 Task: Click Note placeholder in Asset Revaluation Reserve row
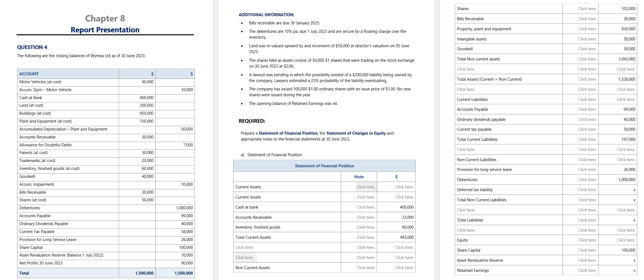point(587,260)
